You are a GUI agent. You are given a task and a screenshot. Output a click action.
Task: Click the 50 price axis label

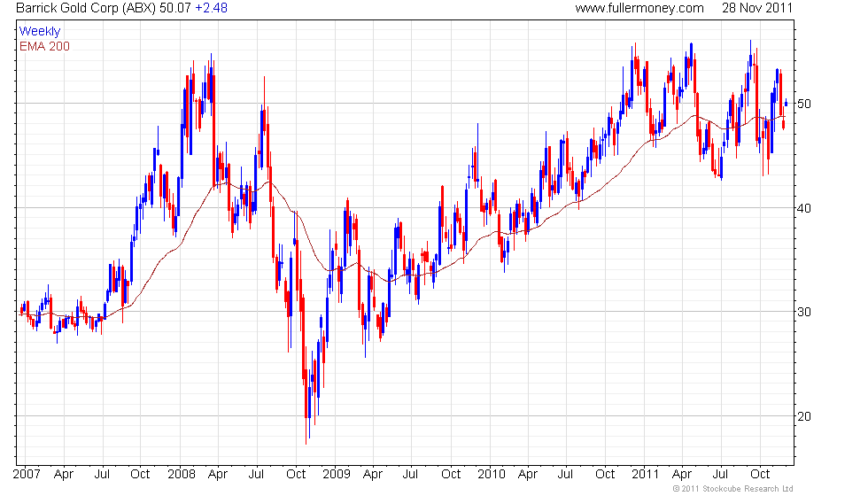point(804,105)
